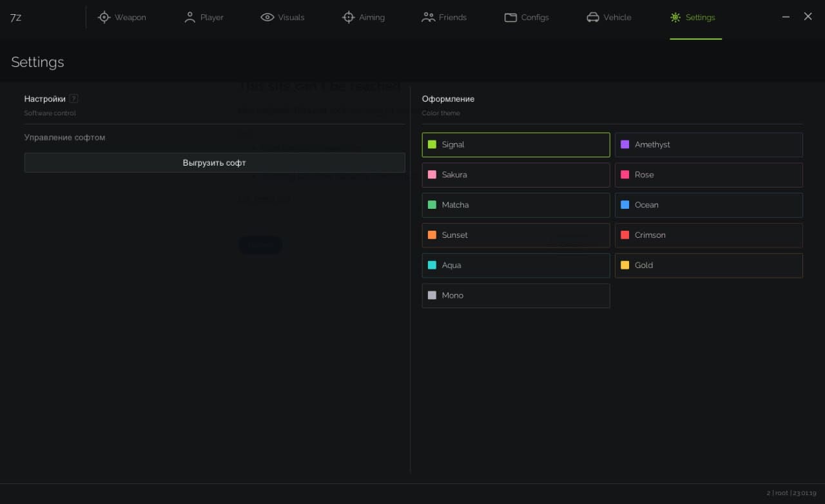Apply the Mono theme option
The height and width of the screenshot is (504, 825).
pos(516,296)
